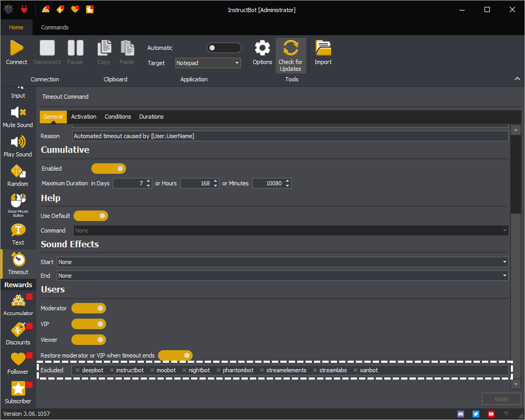Image resolution: width=525 pixels, height=420 pixels.
Task: Toggle VIP users switch
Action: tap(89, 324)
